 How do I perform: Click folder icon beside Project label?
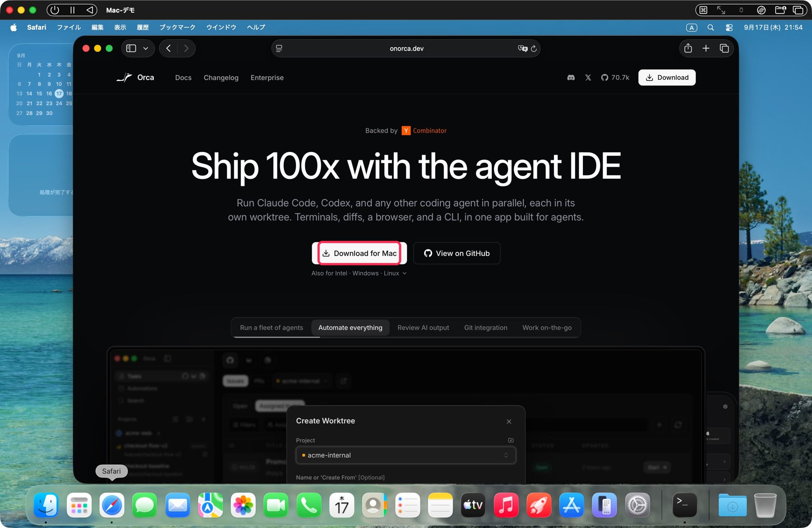point(511,440)
